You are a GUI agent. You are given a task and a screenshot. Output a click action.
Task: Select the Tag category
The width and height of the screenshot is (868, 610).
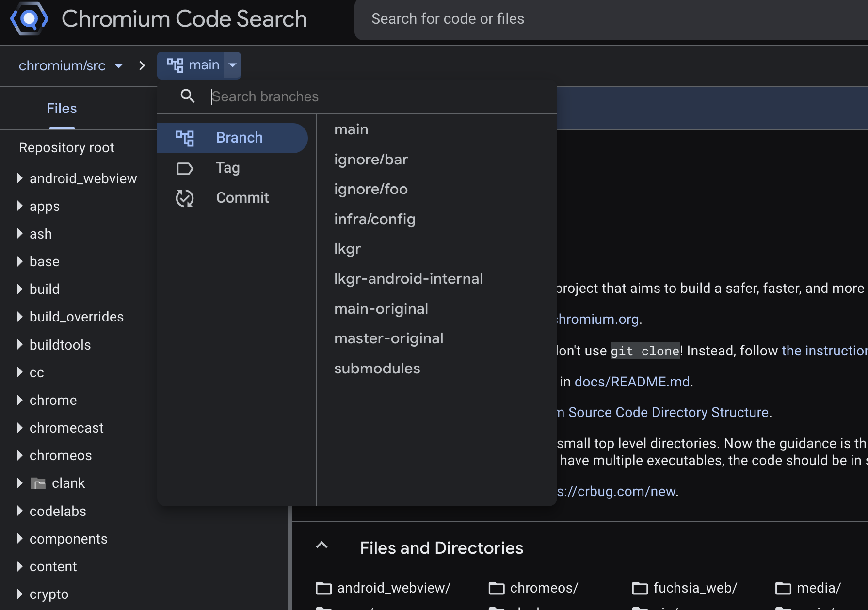pyautogui.click(x=232, y=168)
